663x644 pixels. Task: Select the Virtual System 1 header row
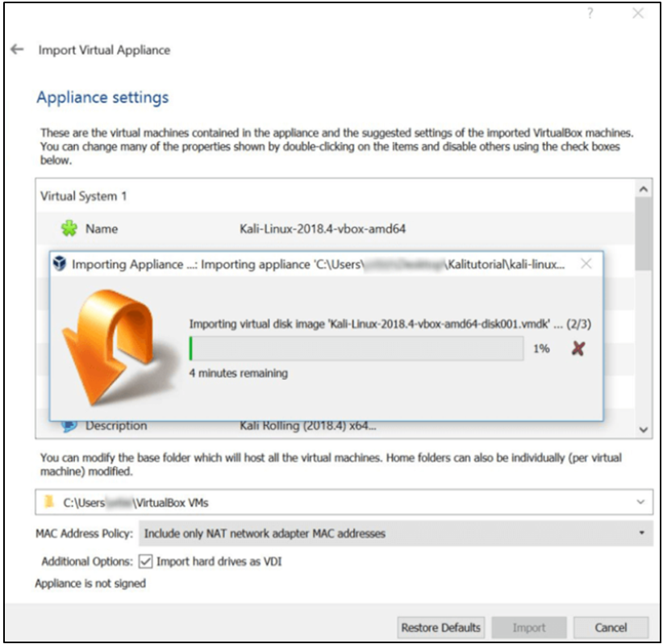click(x=84, y=196)
